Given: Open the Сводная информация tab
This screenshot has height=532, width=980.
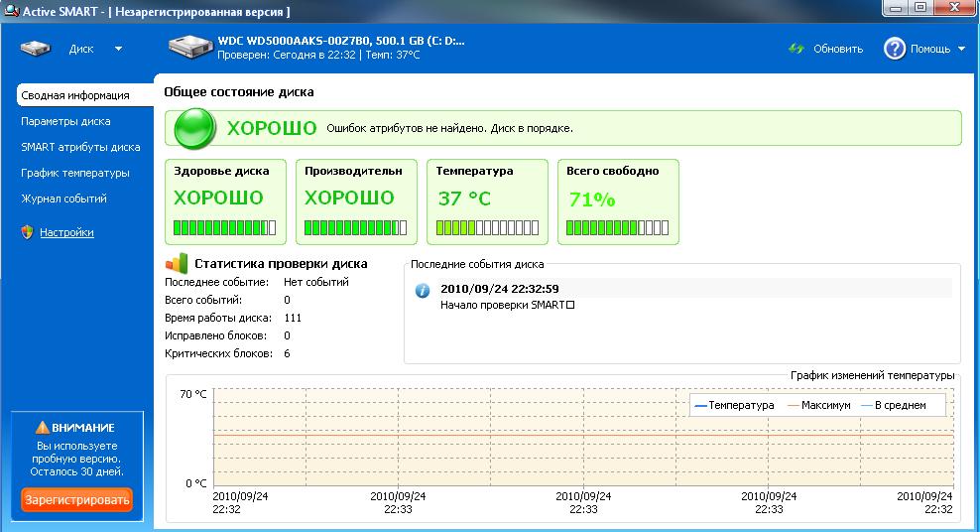Looking at the screenshot, I should click(75, 95).
